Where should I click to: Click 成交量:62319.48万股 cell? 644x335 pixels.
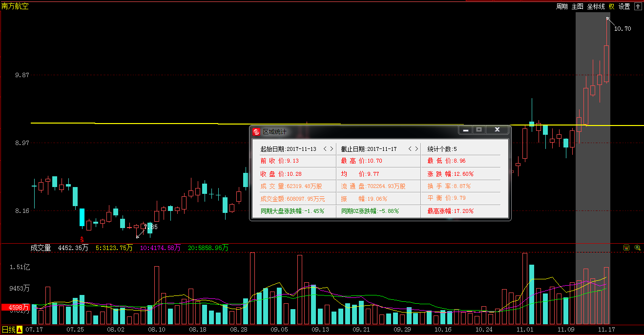(291, 186)
